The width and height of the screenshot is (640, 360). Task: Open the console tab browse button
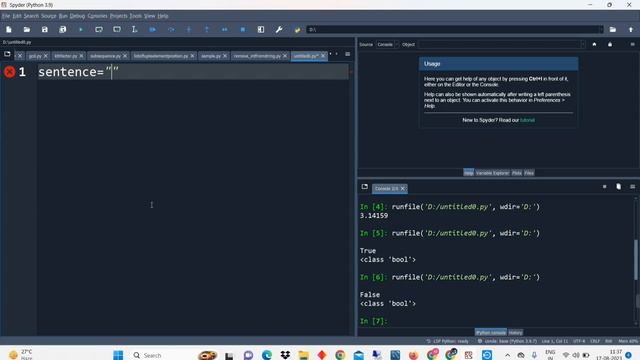click(364, 187)
